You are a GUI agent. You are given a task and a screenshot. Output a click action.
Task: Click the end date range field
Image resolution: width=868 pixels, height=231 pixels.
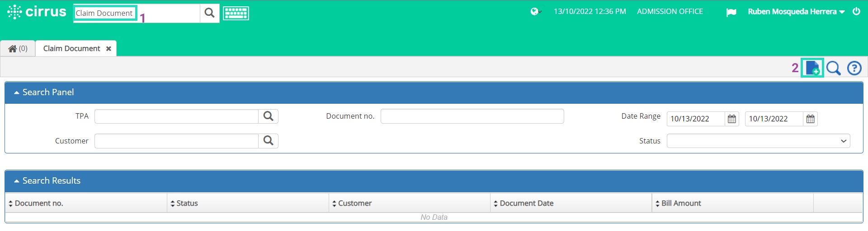(x=774, y=119)
